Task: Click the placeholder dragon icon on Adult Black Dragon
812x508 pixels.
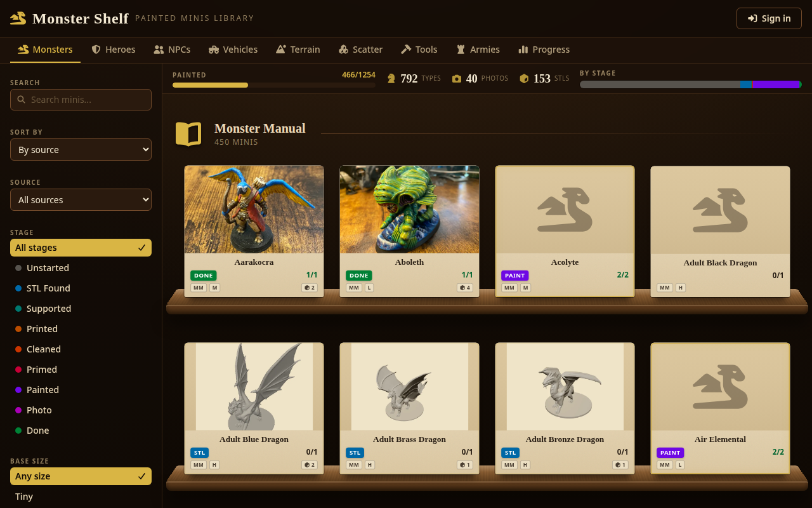Action: 720,210
